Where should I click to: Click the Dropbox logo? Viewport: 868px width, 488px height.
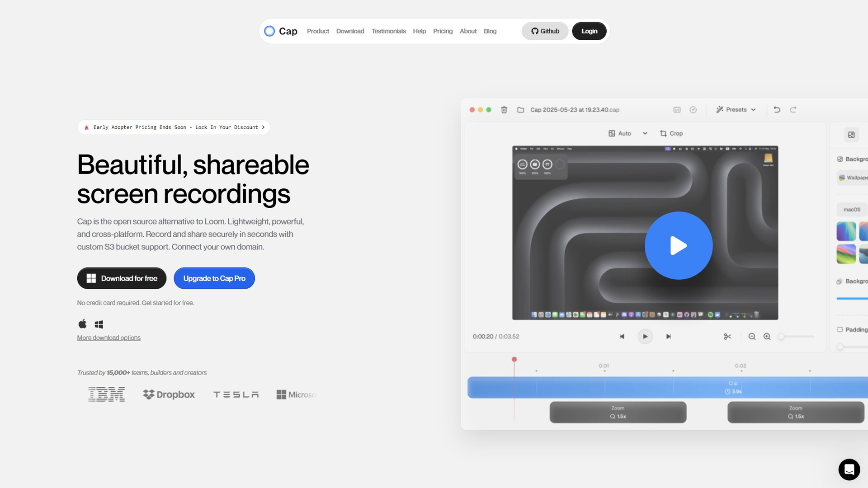[x=169, y=394]
